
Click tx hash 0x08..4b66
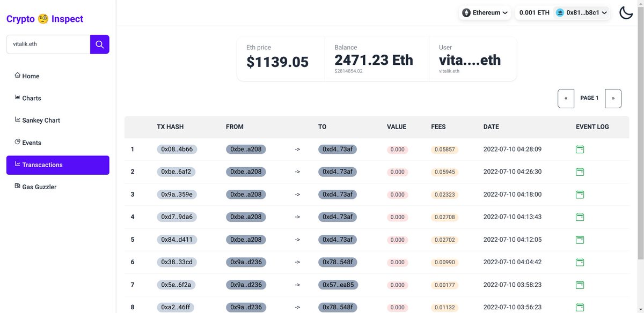(177, 149)
